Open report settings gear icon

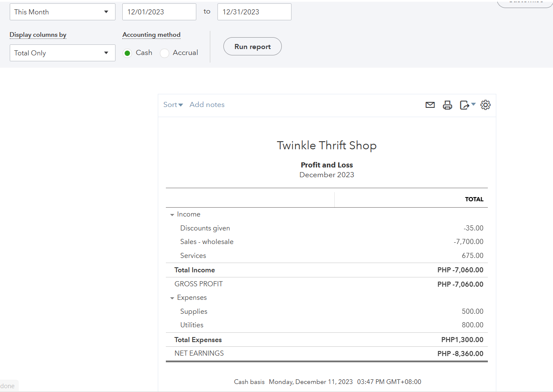pos(485,105)
